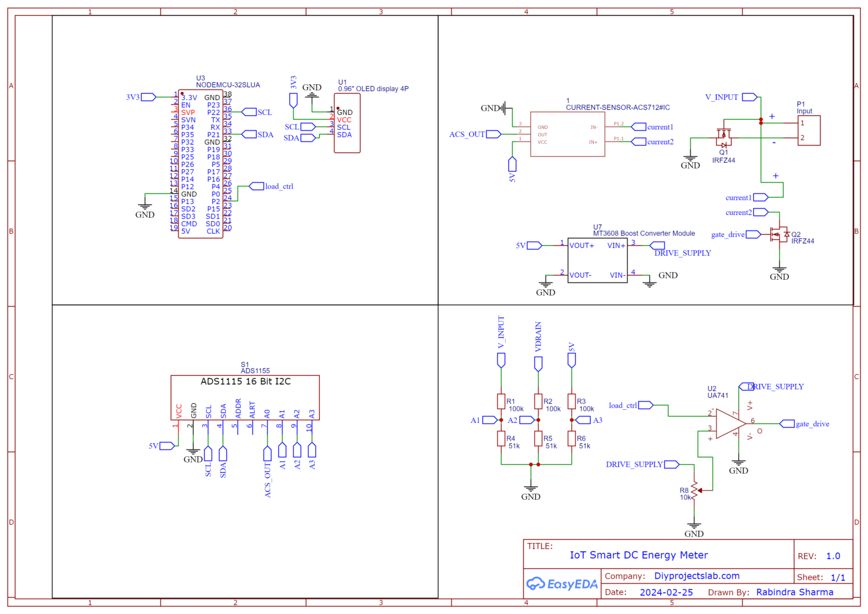Viewport: 868px width, 614px height.
Task: Select resistor R1 100k in divider network
Action: coord(501,401)
